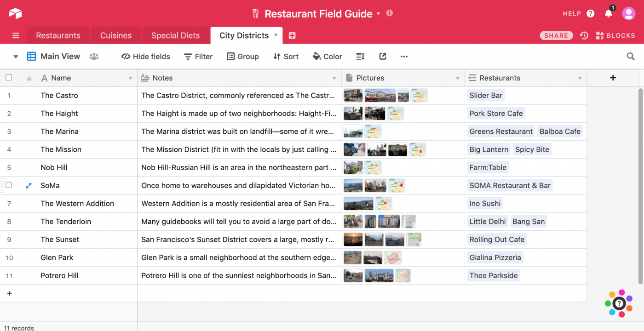Expand the Restaurant Field Guide title dropdown
The width and height of the screenshot is (644, 331).
378,14
